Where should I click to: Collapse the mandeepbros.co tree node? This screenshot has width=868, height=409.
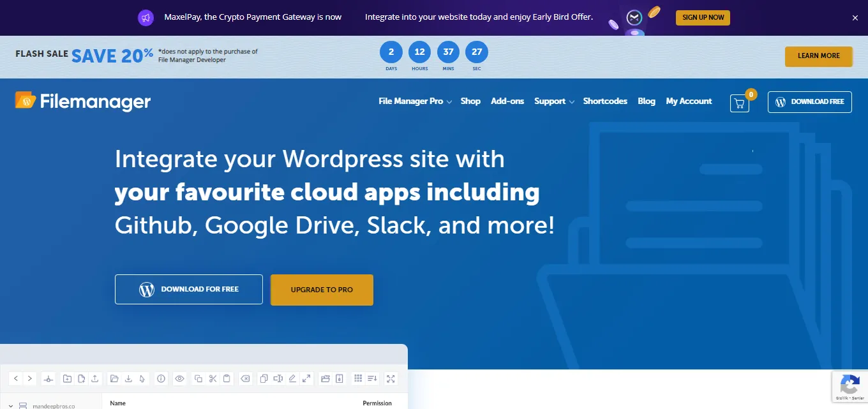pos(11,405)
